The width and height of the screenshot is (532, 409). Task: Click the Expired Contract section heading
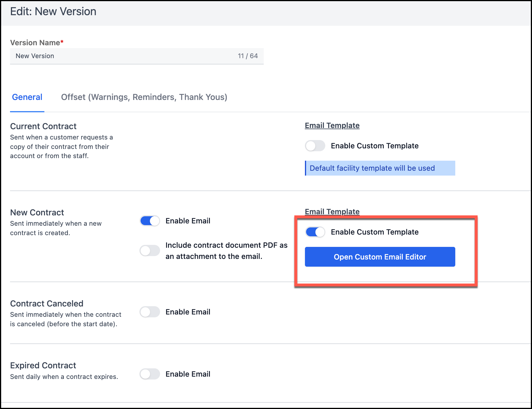click(x=43, y=365)
